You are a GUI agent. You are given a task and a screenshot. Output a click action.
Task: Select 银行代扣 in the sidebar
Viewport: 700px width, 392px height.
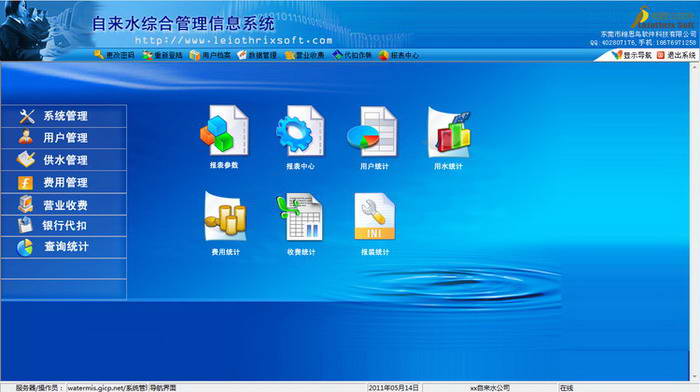[64, 225]
